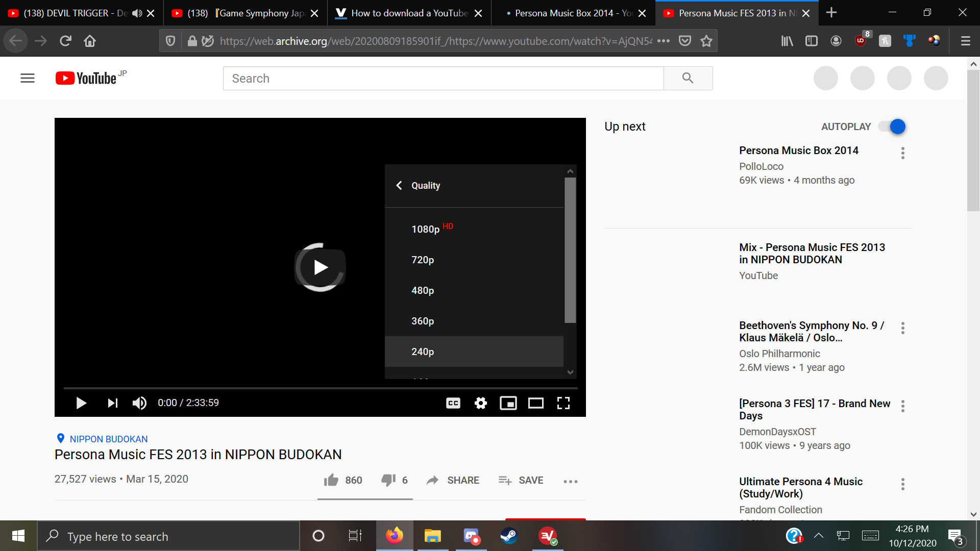Open player settings gear icon
Image resolution: width=980 pixels, height=551 pixels.
(480, 403)
